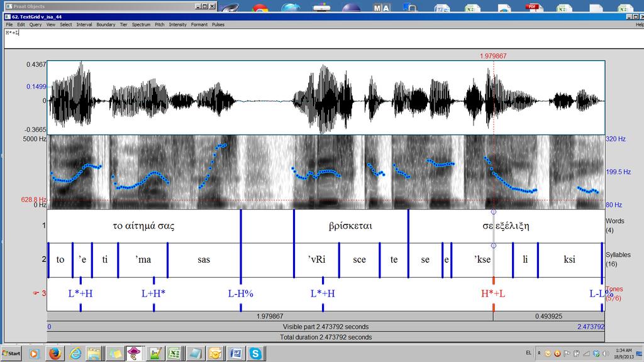Open the Pitch menu
Screen dimensions: 644x362
tap(159, 25)
